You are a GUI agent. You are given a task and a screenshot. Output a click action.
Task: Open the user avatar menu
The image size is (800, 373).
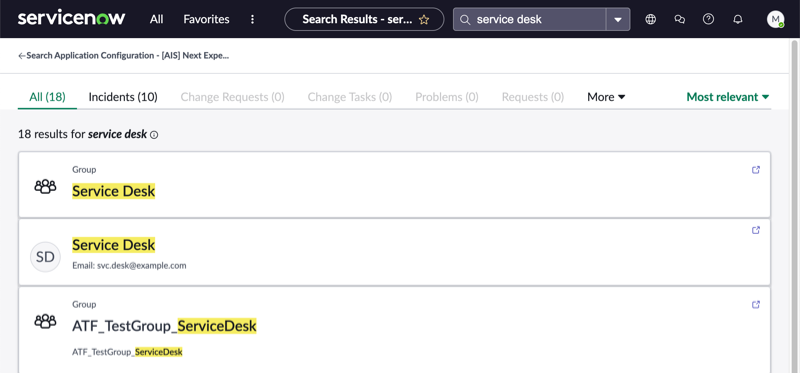tap(776, 19)
